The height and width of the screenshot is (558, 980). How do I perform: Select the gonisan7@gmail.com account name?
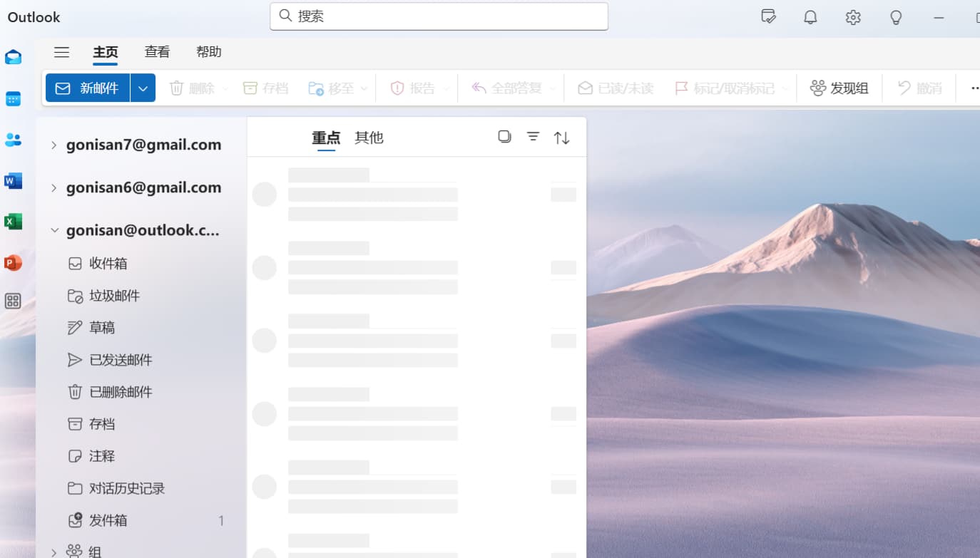[x=143, y=145]
